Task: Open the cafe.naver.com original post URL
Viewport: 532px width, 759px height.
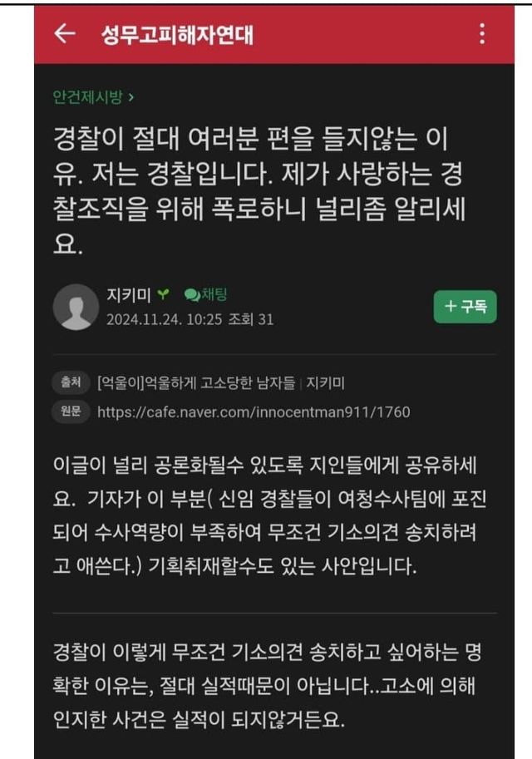Action: [254, 412]
